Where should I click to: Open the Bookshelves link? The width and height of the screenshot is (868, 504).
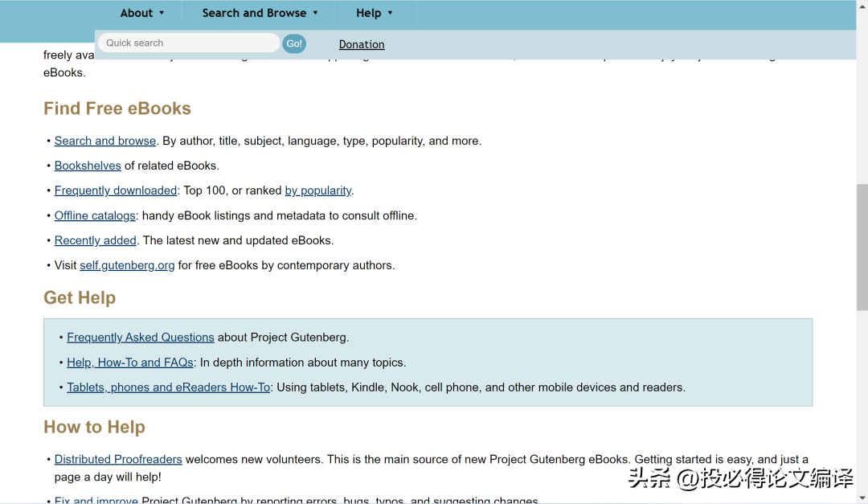coord(88,166)
